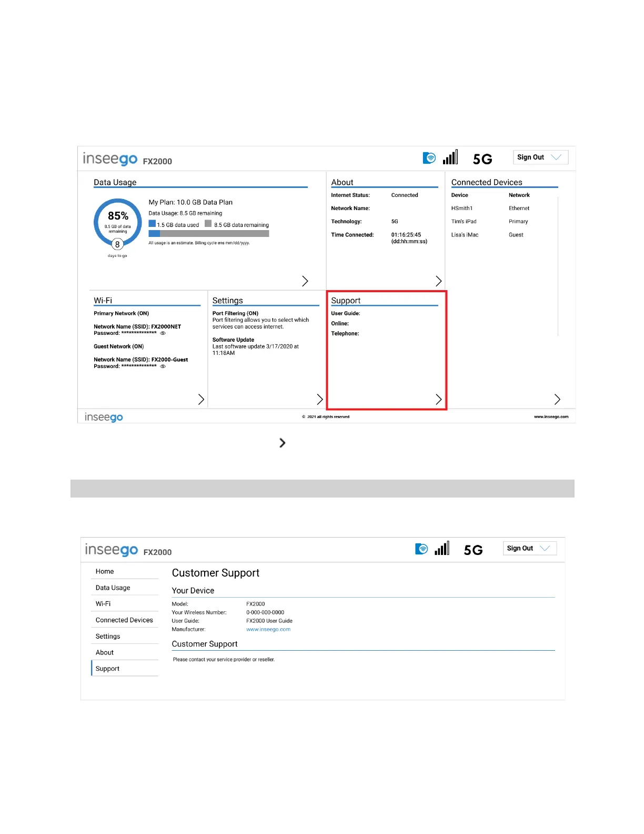This screenshot has height=834, width=644.
Task: Click the data usage progress bar
Action: pos(209,233)
